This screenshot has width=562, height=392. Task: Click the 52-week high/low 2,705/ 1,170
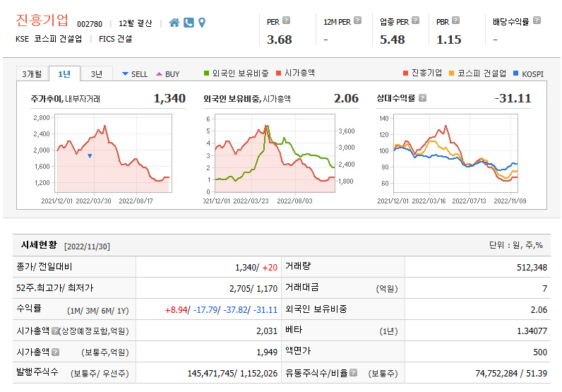[253, 289]
